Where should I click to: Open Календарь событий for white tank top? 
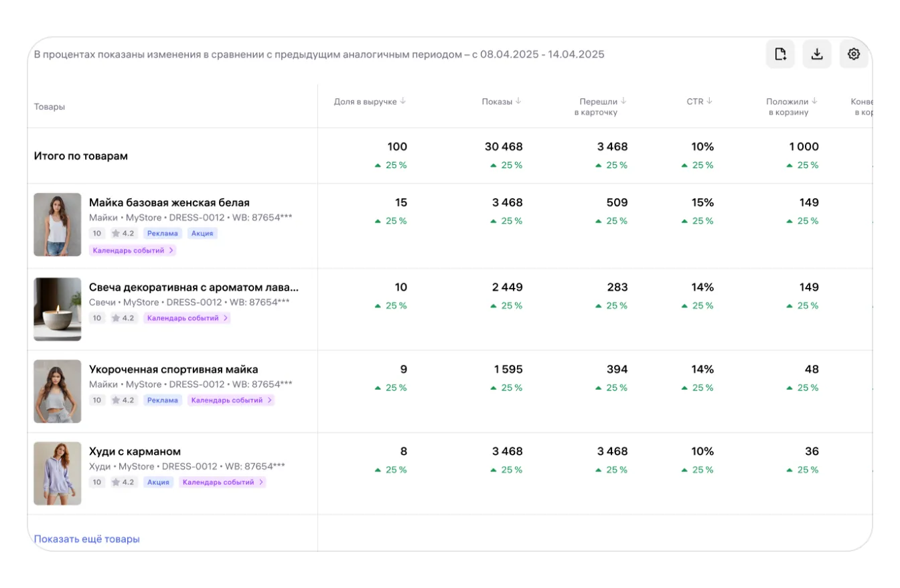[x=133, y=250]
